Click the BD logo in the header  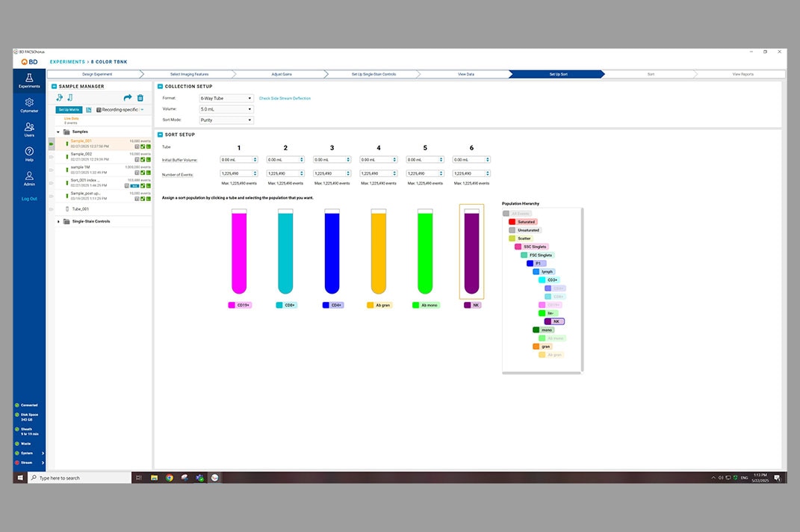tap(29, 62)
